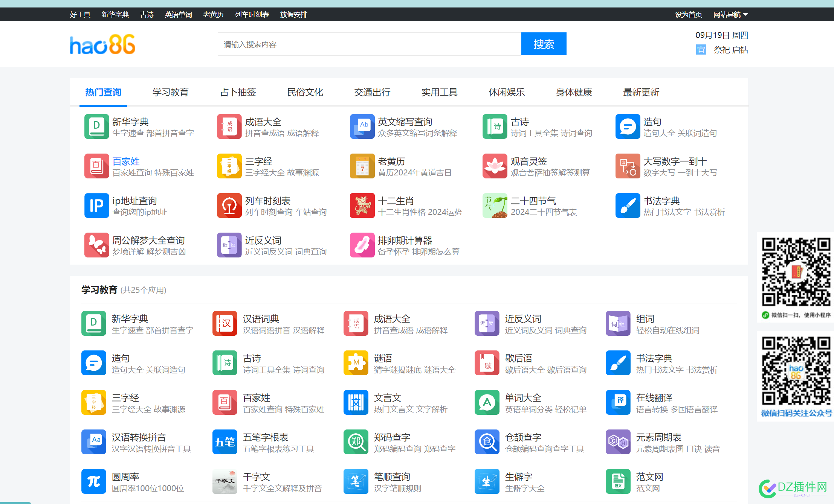Image resolution: width=834 pixels, height=504 pixels.
Task: Click the 二十四节气 sprout icon
Action: (495, 206)
